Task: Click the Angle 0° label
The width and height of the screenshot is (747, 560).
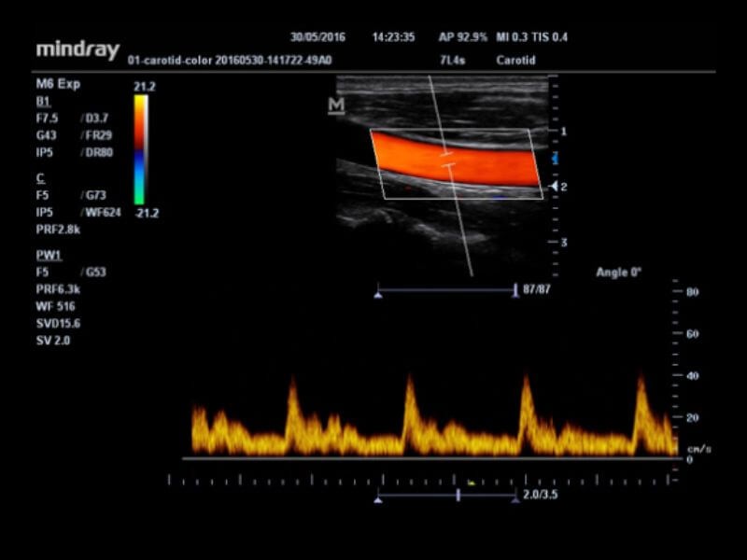Action: click(619, 273)
